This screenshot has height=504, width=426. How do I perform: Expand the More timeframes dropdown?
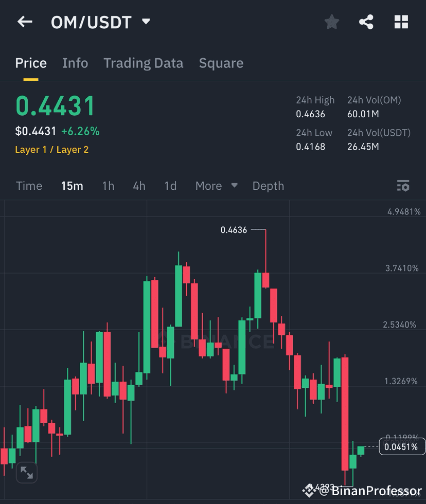click(216, 186)
